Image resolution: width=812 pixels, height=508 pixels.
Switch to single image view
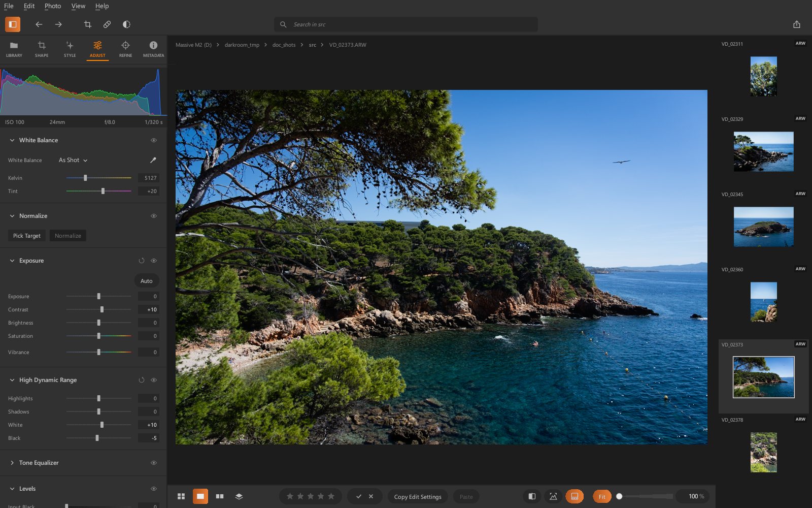[x=200, y=496]
